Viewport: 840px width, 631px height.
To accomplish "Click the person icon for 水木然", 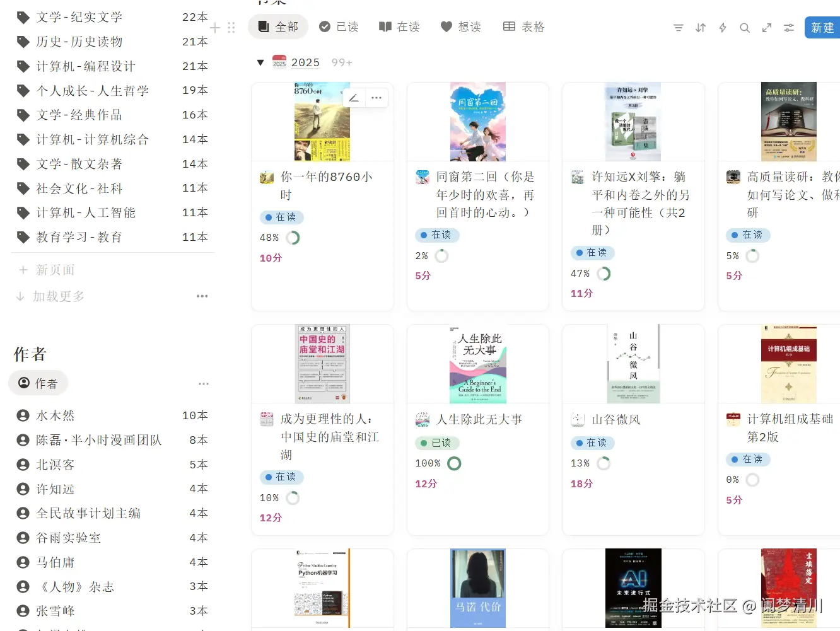I will [23, 415].
